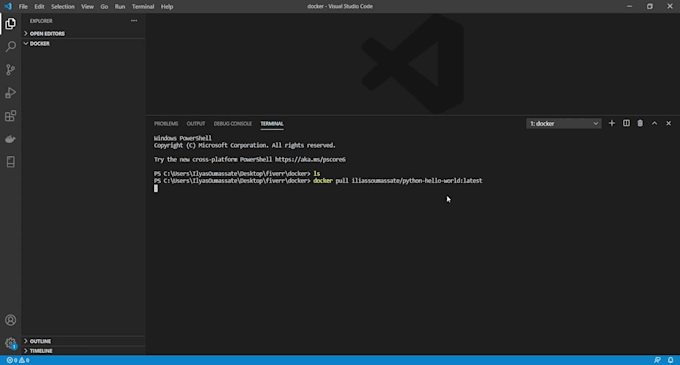The height and width of the screenshot is (365, 680).
Task: Click the EXPLORER panel title
Action: 41,21
